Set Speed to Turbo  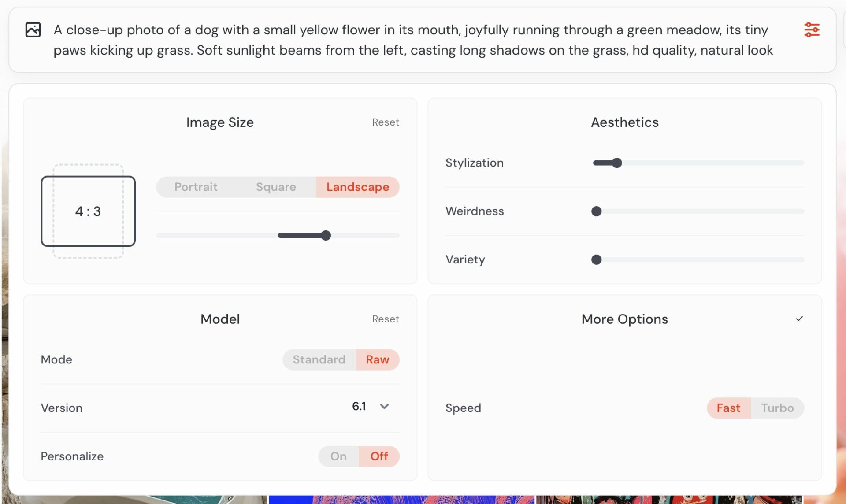[x=777, y=408]
